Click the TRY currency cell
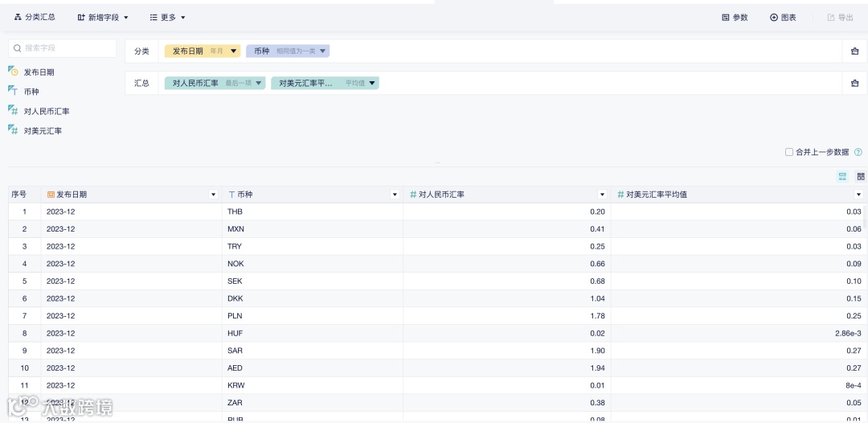This screenshot has width=868, height=423. click(313, 246)
